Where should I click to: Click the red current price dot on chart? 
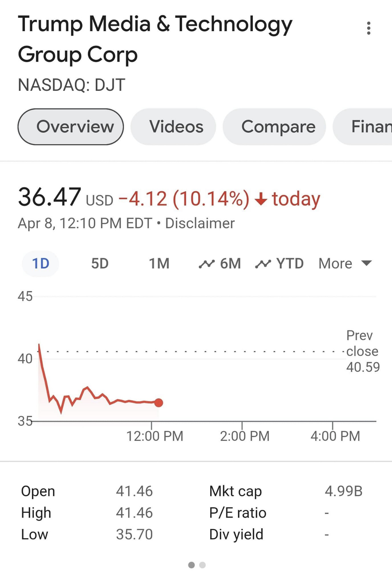tap(159, 403)
